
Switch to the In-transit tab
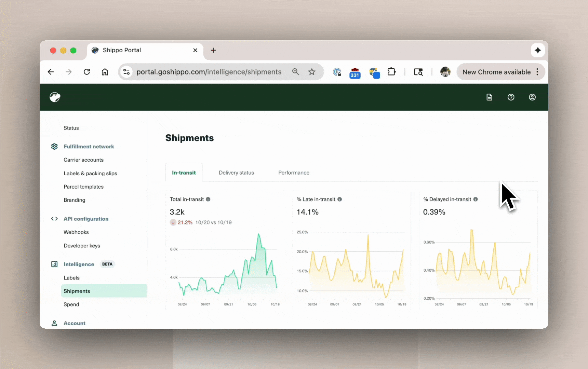pyautogui.click(x=184, y=173)
